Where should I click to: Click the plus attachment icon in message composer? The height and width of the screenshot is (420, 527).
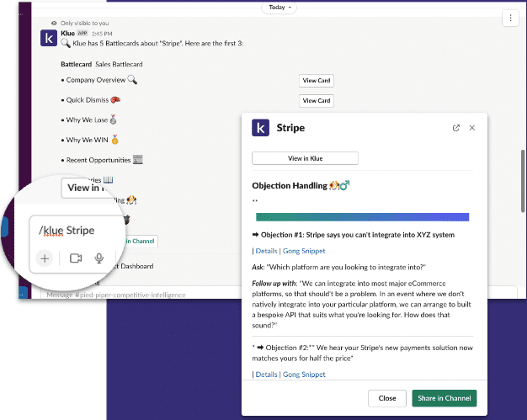click(45, 258)
